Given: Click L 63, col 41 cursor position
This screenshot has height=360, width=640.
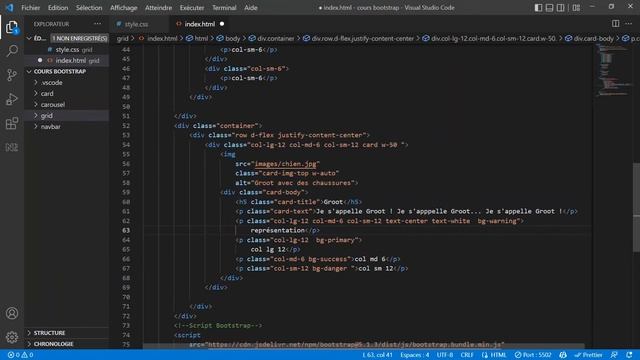Looking at the screenshot, I should tap(377, 355).
